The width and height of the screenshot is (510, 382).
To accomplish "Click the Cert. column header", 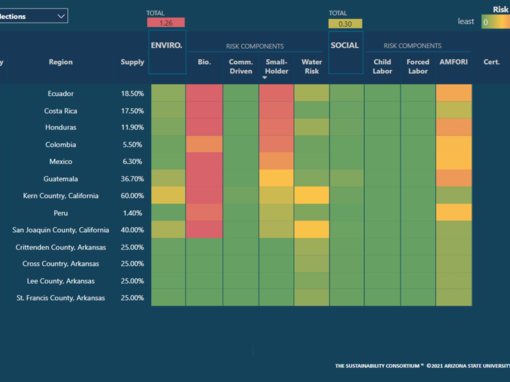I will 491,62.
